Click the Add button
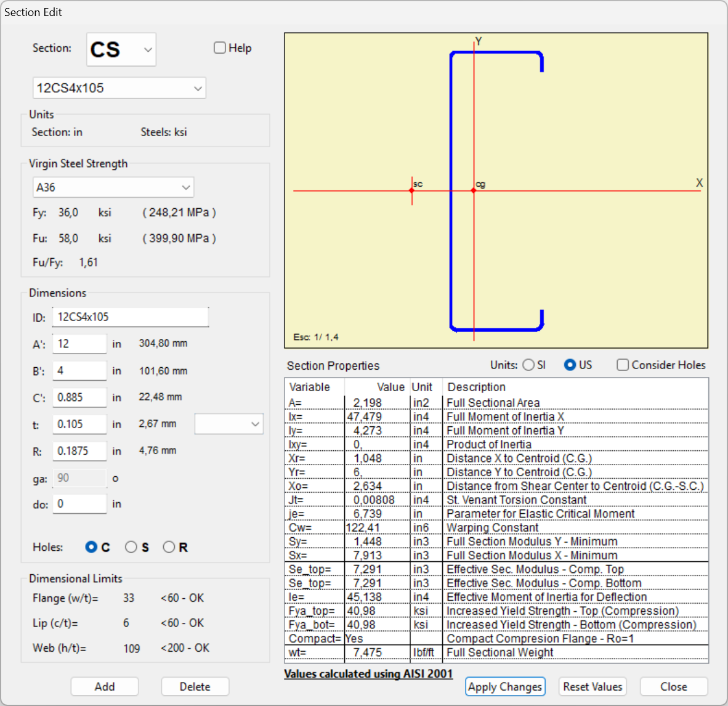This screenshot has width=728, height=706. tap(105, 686)
